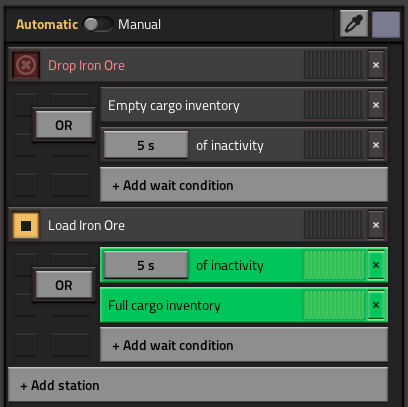
Task: Delete the Empty cargo inventory condition
Action: (x=376, y=105)
